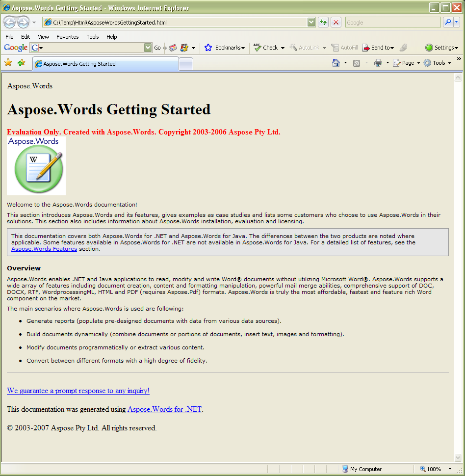Click the AutoLink toolbar button
This screenshot has width=465, height=476.
point(305,48)
